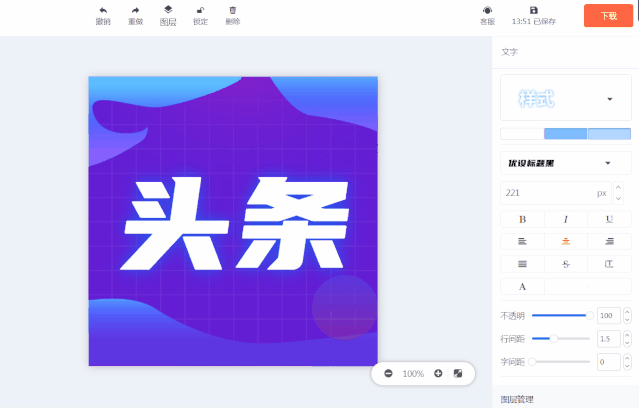This screenshot has width=639, height=408.
Task: Redo the action (重做)
Action: pyautogui.click(x=136, y=16)
